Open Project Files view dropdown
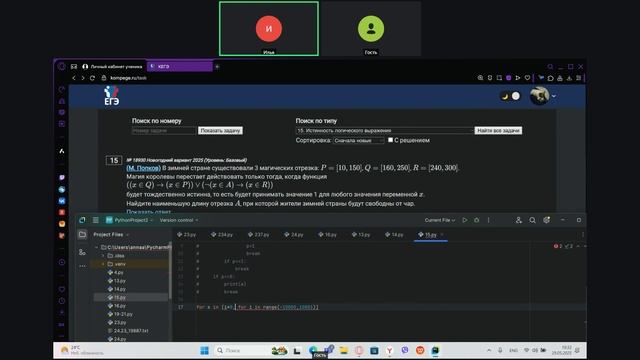Screen dimensions: 640x360 (x=111, y=234)
